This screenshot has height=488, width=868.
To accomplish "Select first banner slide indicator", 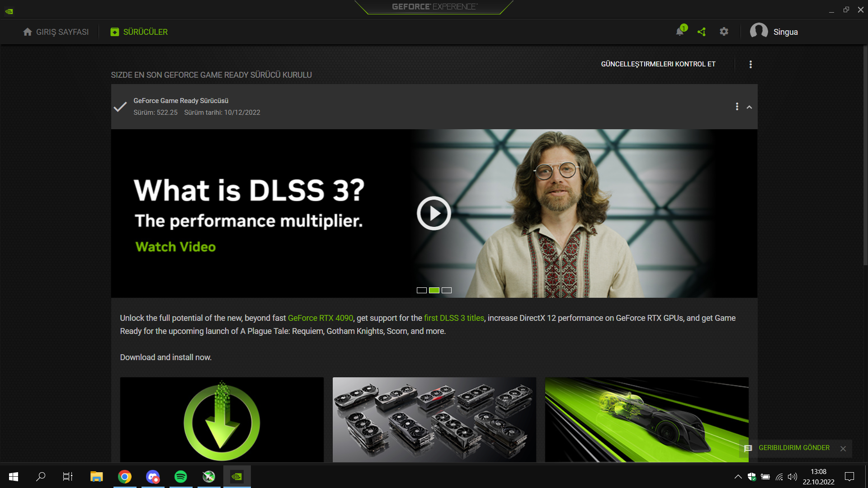I will coord(421,291).
